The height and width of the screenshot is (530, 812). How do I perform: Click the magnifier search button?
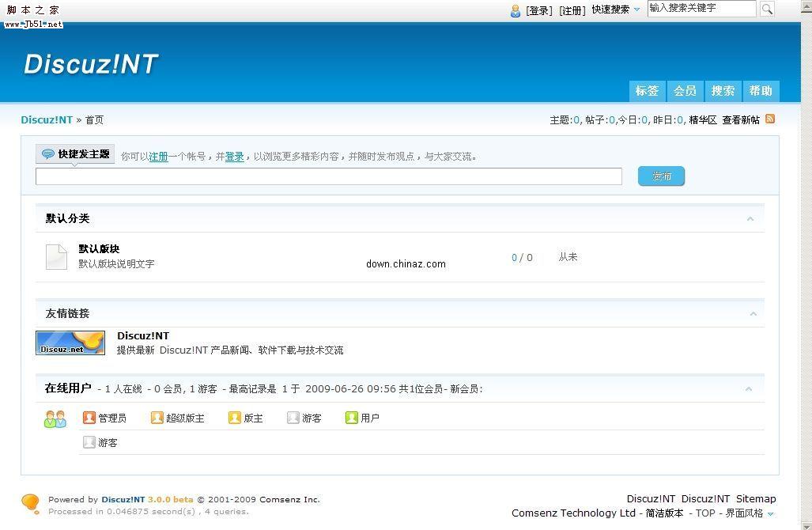(767, 9)
